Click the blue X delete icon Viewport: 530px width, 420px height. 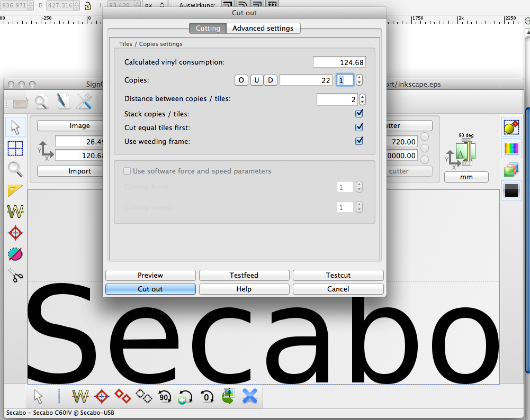[x=250, y=396]
